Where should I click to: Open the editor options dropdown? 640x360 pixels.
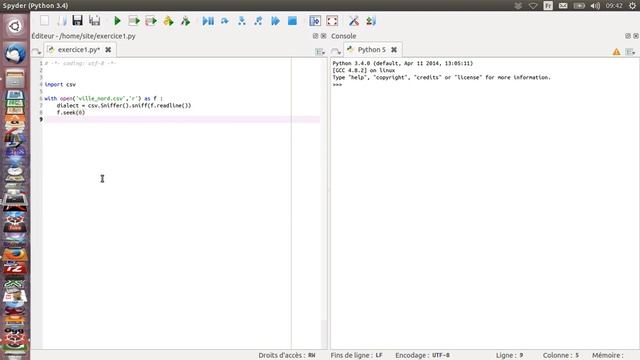[320, 51]
